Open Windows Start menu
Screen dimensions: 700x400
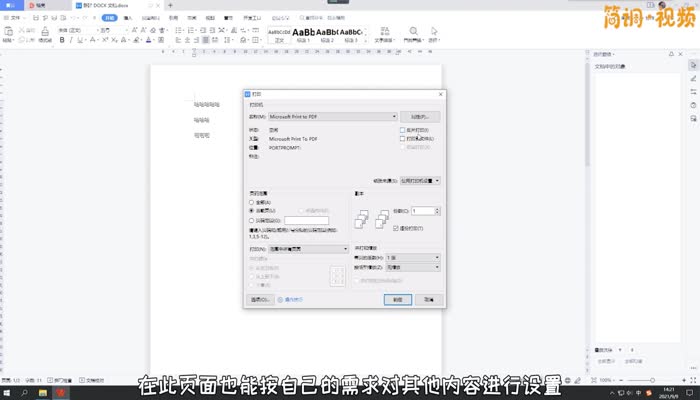coord(7,393)
